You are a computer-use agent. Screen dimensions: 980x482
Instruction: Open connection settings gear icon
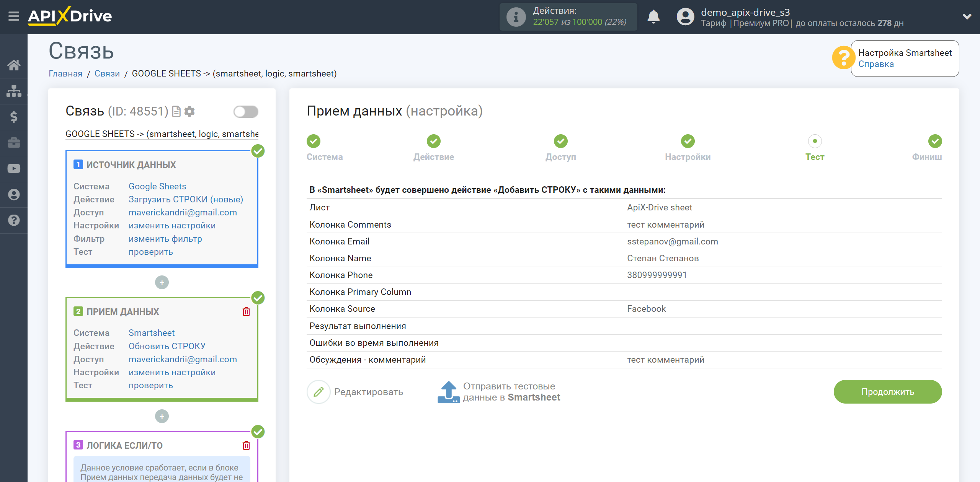(x=189, y=111)
